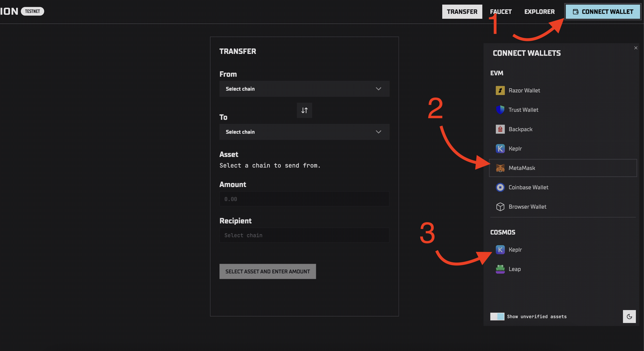This screenshot has height=351, width=644.
Task: Select Razor Wallet option
Action: point(562,91)
